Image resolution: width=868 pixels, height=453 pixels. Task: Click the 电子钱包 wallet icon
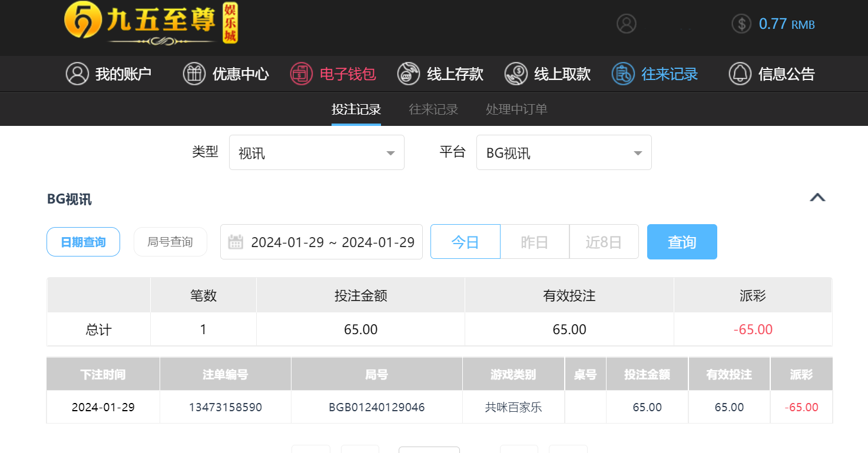click(302, 74)
